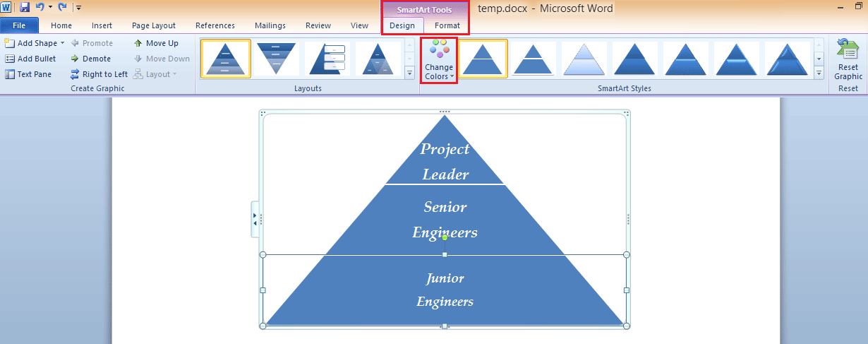The height and width of the screenshot is (344, 868).
Task: Choose the Basic Pyramid layout thumbnail
Action: click(226, 58)
